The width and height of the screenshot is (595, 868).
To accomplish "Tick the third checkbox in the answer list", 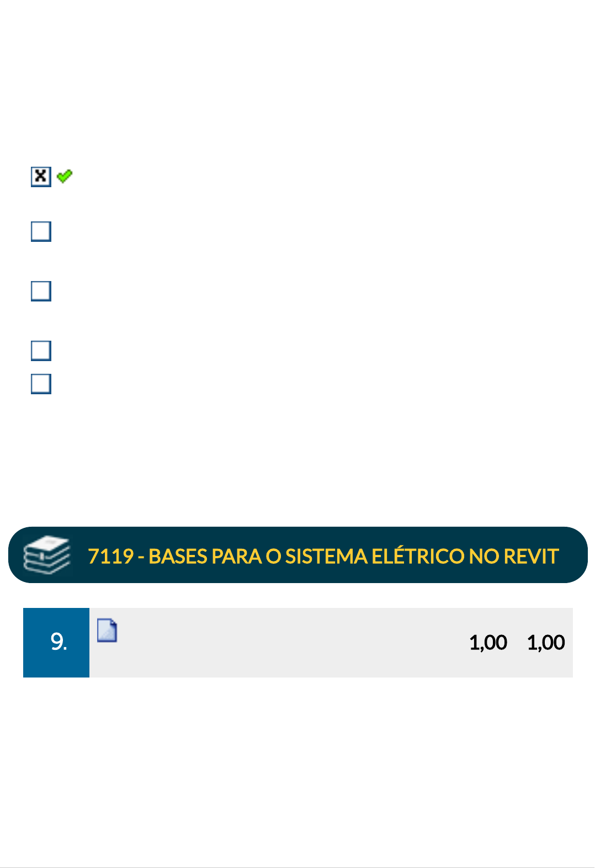I will point(41,291).
